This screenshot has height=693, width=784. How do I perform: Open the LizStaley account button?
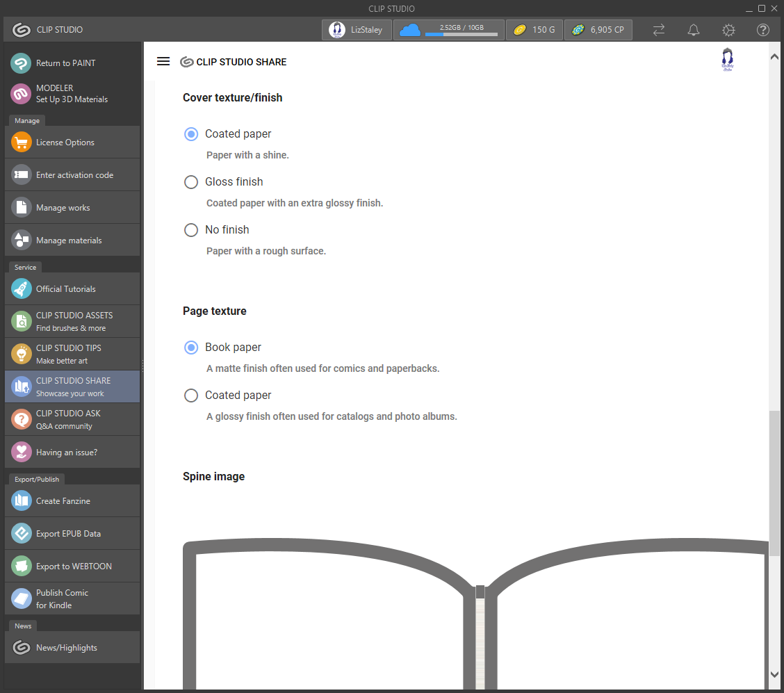(357, 30)
